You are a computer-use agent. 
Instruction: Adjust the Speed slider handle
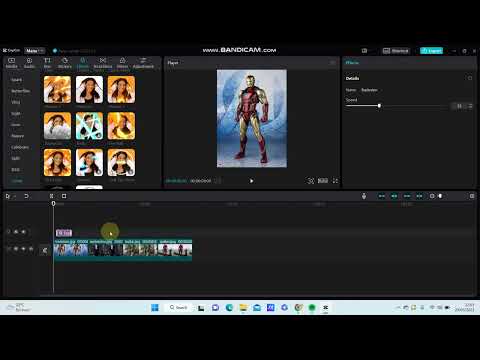pyautogui.click(x=379, y=106)
